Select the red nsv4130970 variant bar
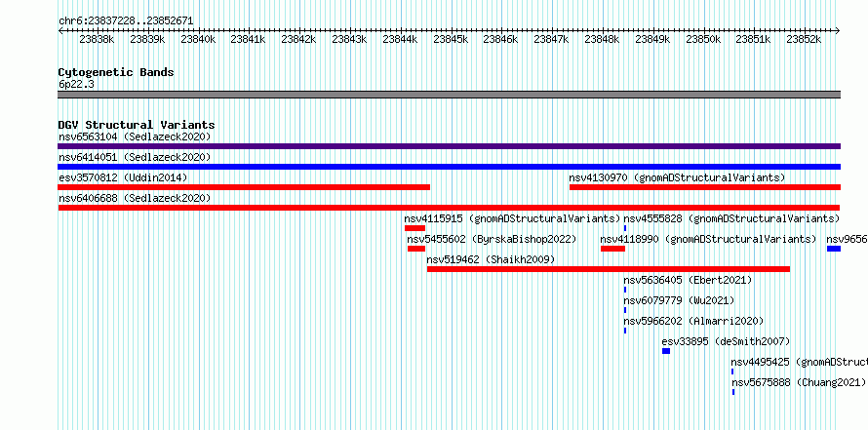Viewport: 868px width, 430px height. [x=705, y=187]
